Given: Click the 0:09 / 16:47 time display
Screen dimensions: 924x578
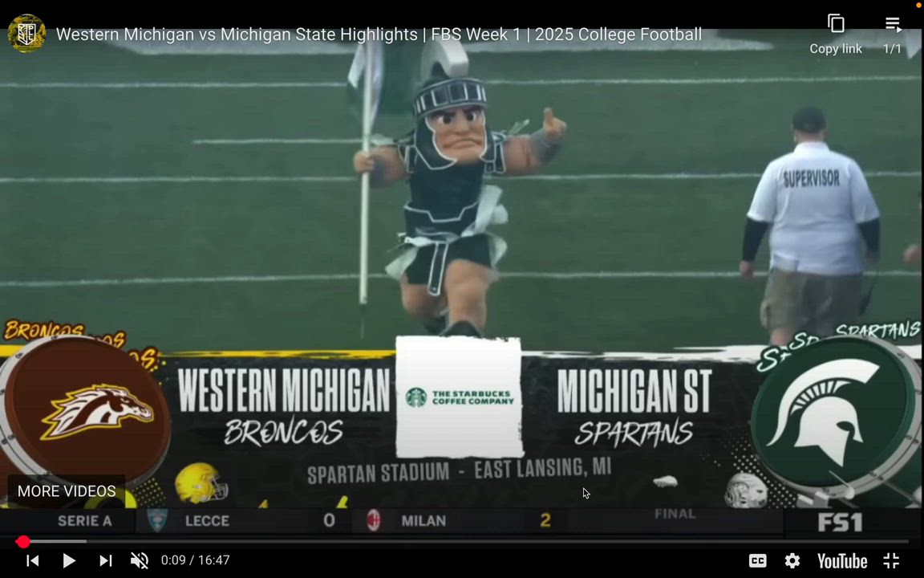Looking at the screenshot, I should (195, 560).
